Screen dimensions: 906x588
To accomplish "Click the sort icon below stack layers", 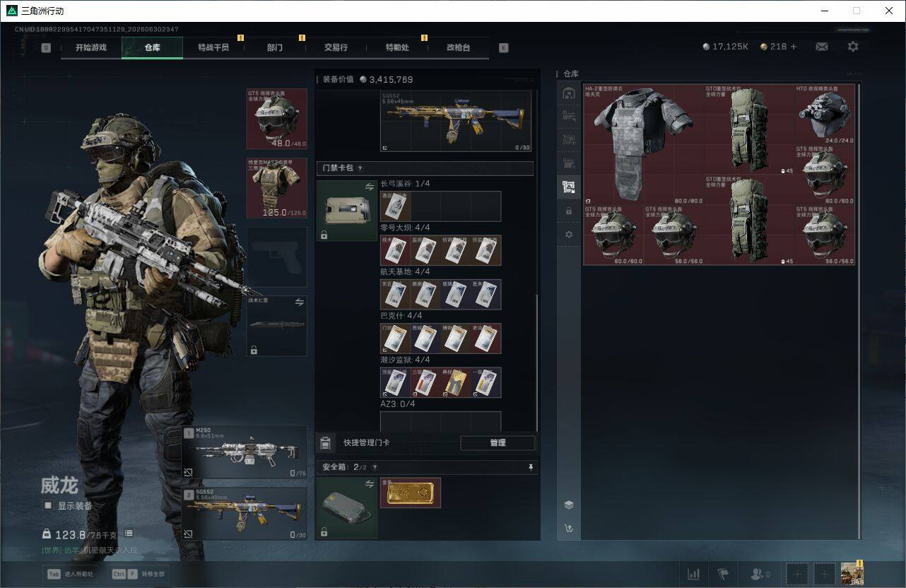I will [569, 528].
